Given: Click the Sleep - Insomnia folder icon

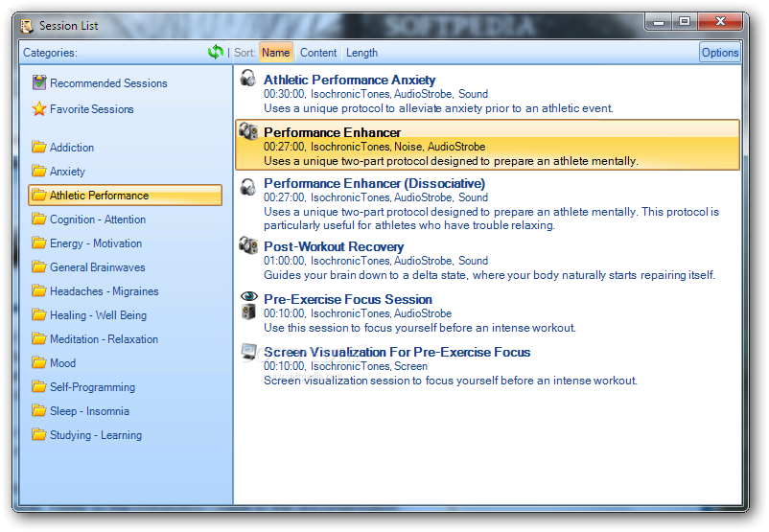Looking at the screenshot, I should (38, 410).
